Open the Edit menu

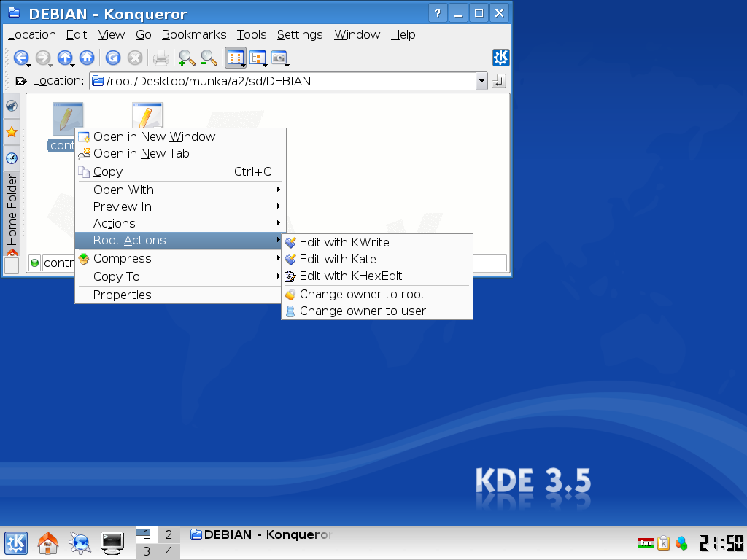coord(76,35)
